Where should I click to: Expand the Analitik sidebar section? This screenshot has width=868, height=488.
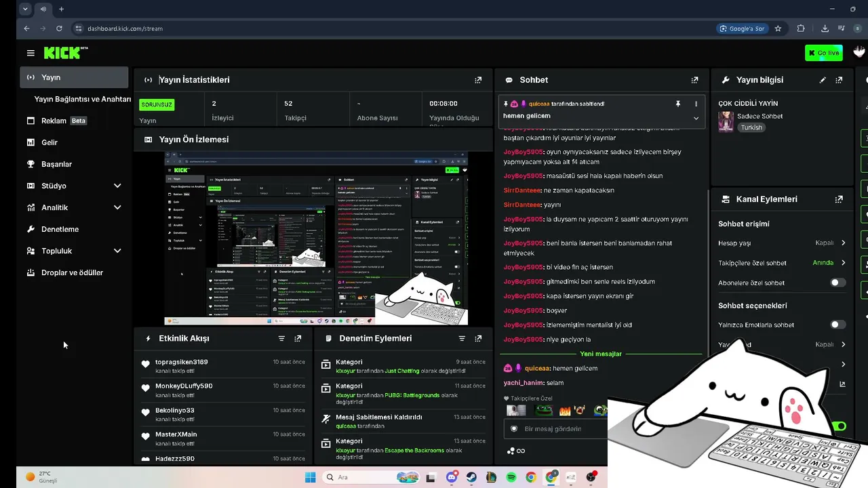117,207
